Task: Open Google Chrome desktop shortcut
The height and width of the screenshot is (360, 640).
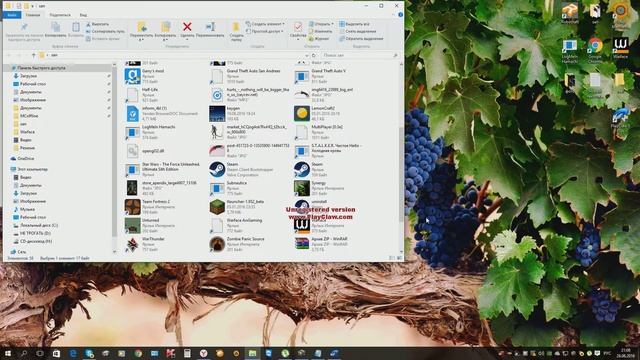Action: (595, 51)
